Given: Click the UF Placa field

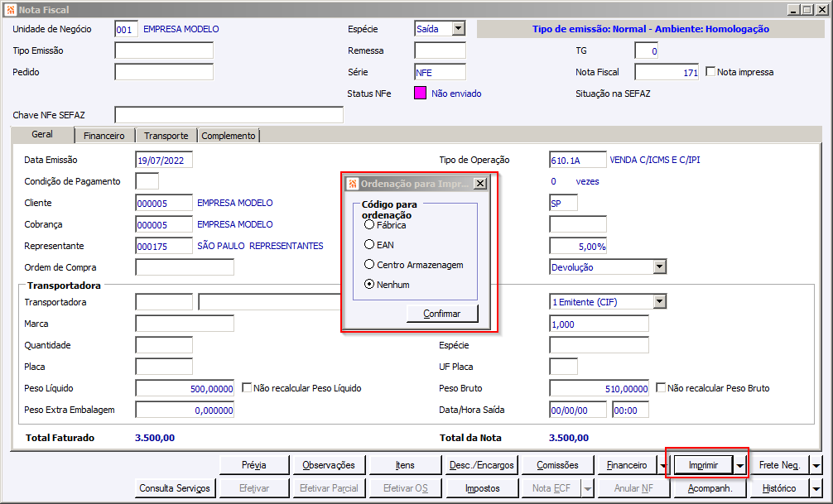Looking at the screenshot, I should click(564, 367).
